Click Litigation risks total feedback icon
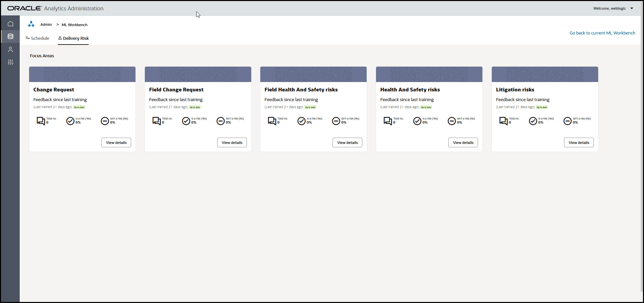Viewport: 644px width, 303px height. (503, 121)
